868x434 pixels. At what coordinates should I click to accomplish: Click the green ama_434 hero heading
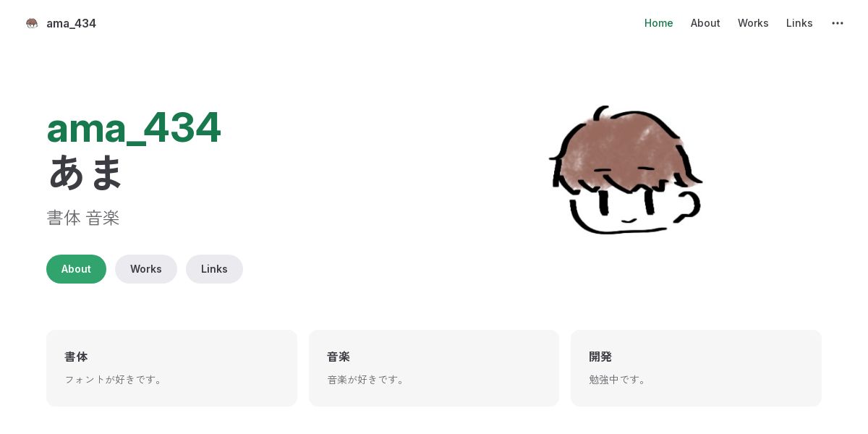click(x=134, y=128)
